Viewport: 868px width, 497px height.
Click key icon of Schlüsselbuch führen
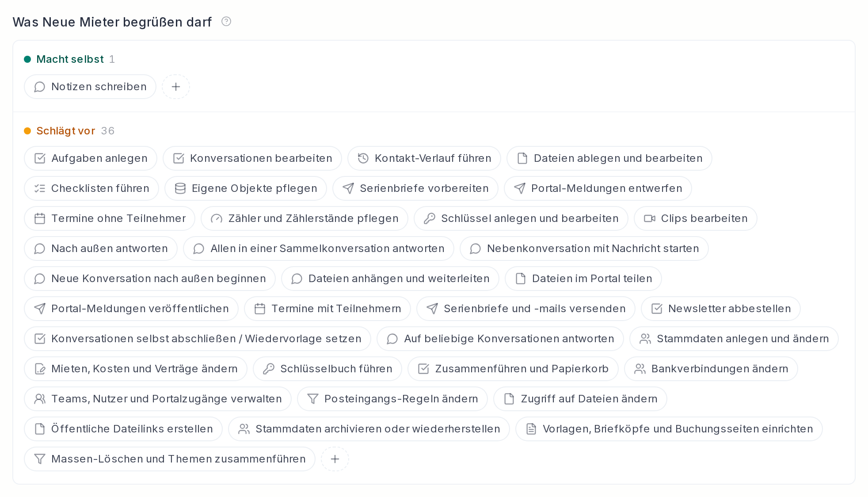pos(269,369)
